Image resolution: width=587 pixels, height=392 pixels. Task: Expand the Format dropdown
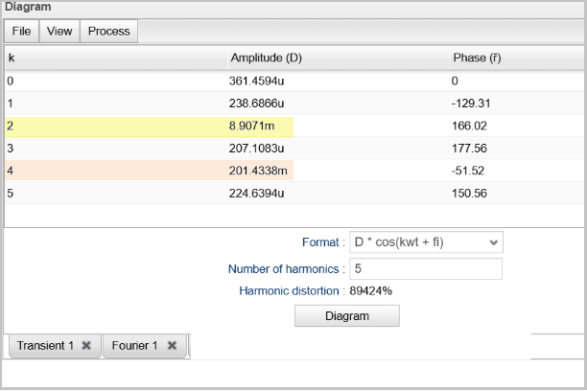pos(426,242)
